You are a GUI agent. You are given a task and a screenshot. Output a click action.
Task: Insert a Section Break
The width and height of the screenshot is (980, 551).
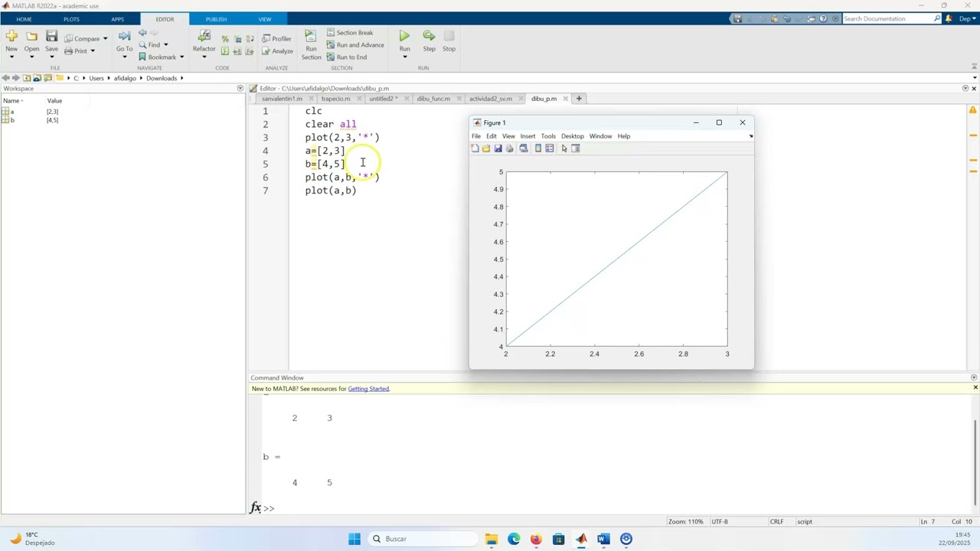coord(350,32)
